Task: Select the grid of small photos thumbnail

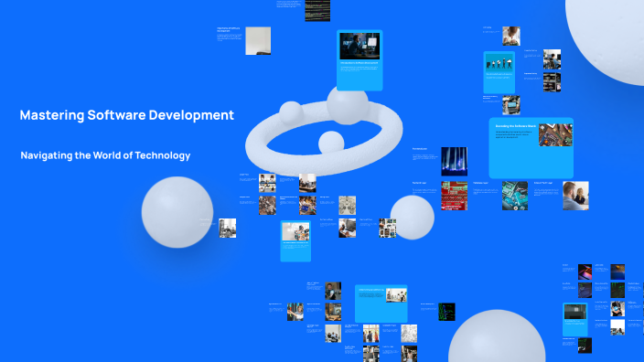Action: 387,229
